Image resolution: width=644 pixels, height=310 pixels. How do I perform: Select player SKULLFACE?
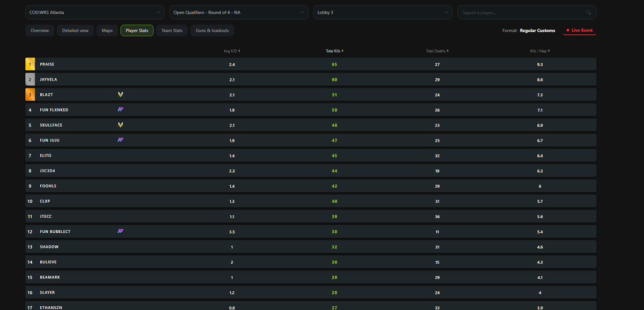click(50, 125)
